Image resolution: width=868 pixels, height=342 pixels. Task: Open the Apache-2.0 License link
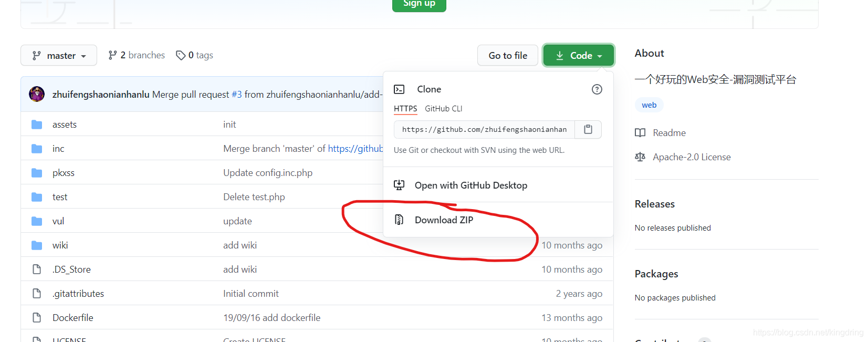[692, 157]
